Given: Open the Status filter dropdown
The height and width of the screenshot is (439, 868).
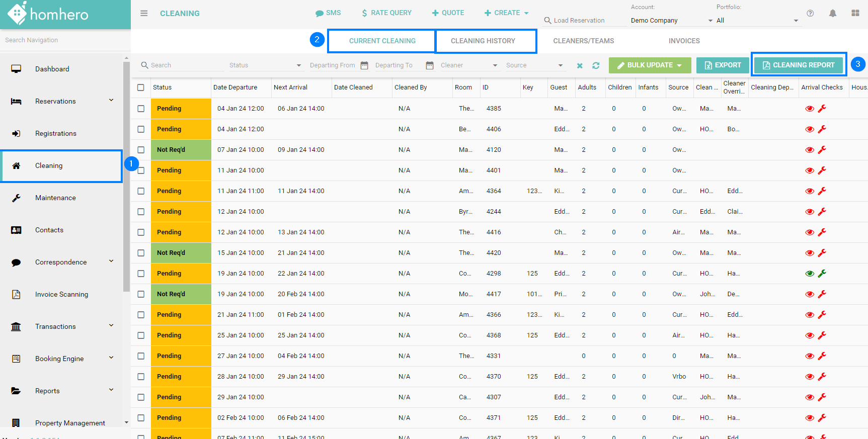Looking at the screenshot, I should [x=265, y=65].
